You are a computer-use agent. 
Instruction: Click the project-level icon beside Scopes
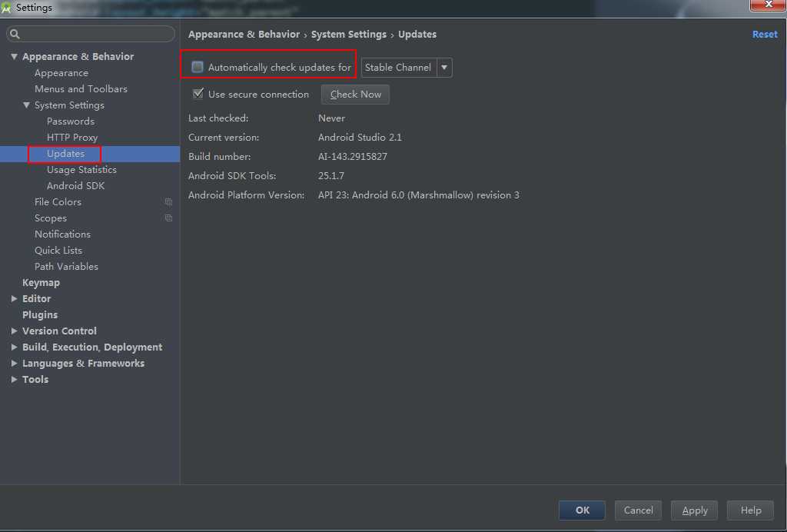click(x=168, y=218)
